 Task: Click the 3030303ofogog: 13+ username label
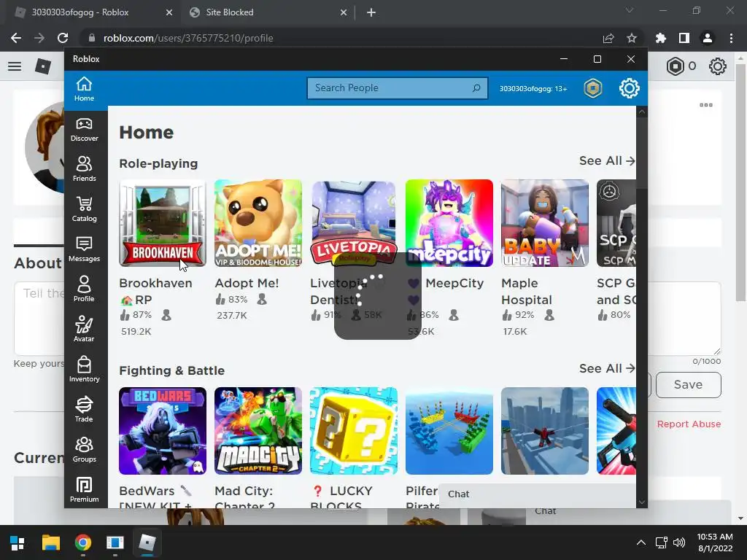point(533,88)
